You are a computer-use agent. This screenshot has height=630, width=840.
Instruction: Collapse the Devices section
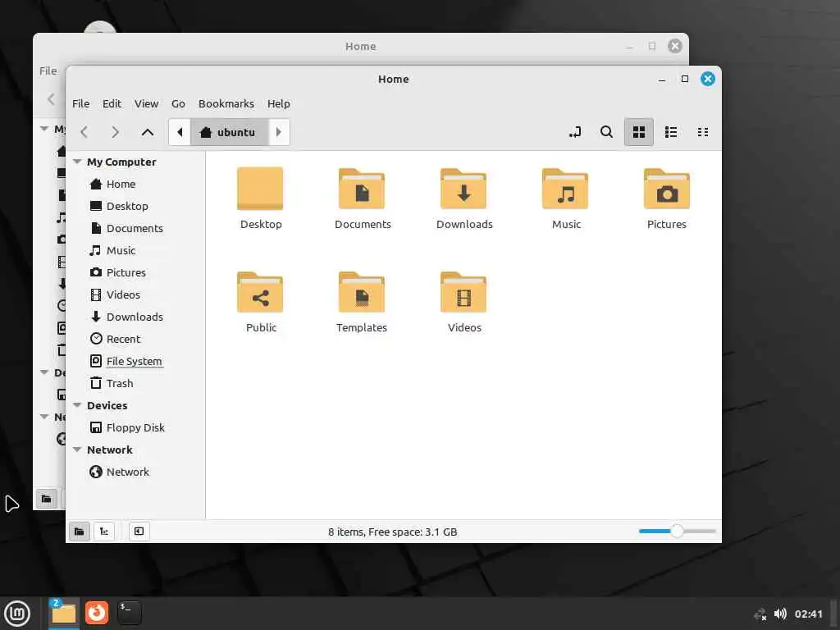(77, 405)
